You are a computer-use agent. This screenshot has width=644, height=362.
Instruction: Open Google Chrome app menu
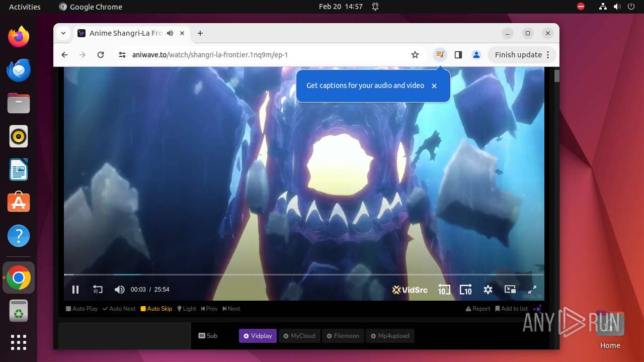click(x=91, y=7)
